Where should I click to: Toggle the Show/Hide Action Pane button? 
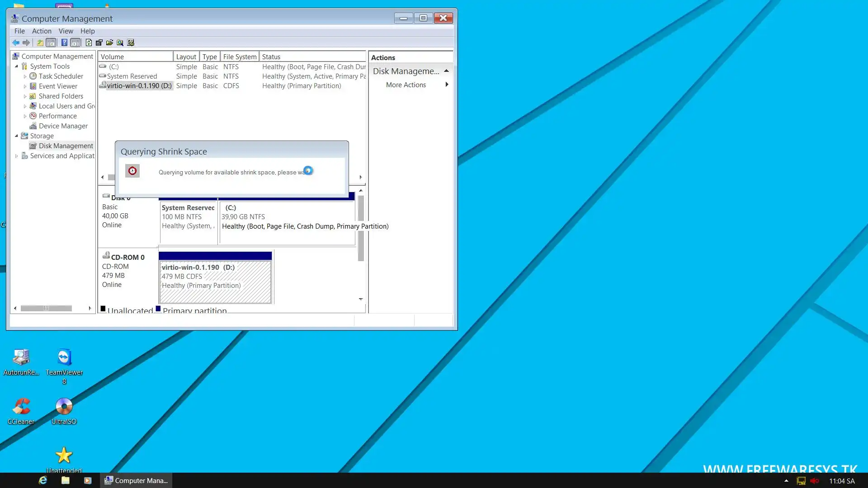point(75,42)
